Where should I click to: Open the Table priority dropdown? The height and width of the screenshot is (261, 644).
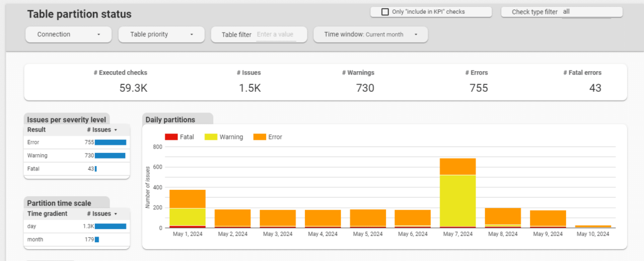(162, 35)
